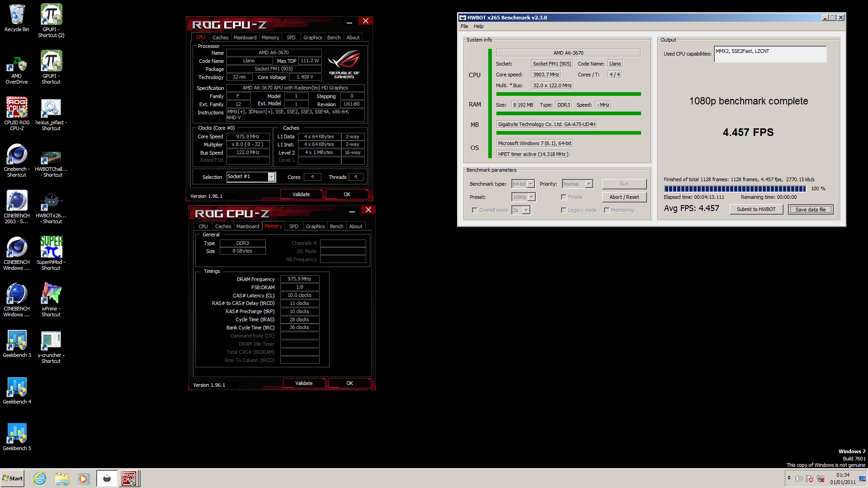Image resolution: width=868 pixels, height=488 pixels.
Task: Open the CINEBENCH 2003 desktop icon
Action: click(x=17, y=206)
